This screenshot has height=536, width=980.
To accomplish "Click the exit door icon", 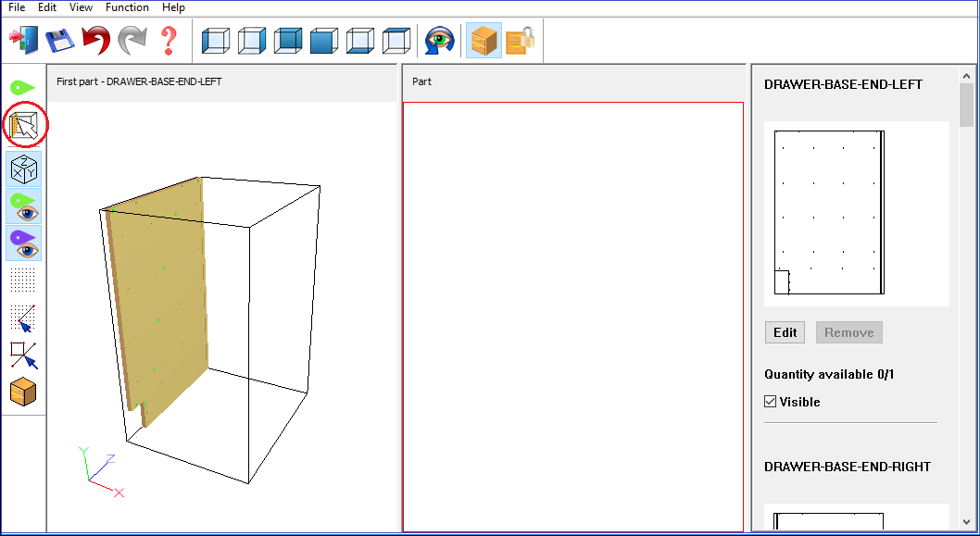I will [x=23, y=41].
